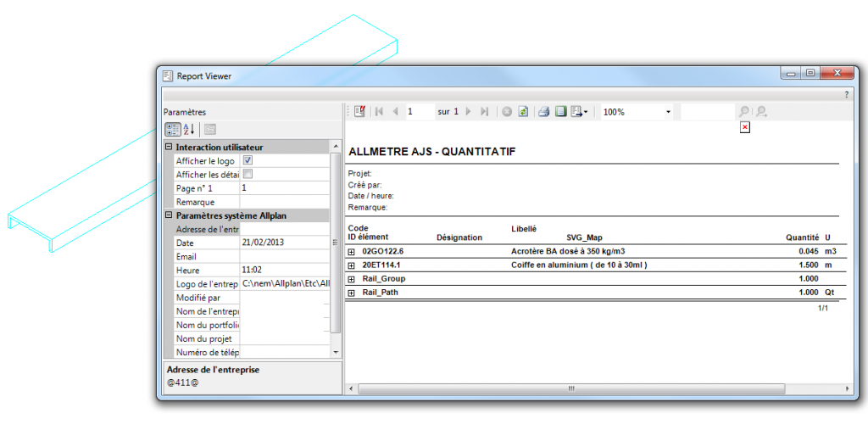The height and width of the screenshot is (441, 868).
Task: Click the current page number field
Action: click(x=419, y=111)
